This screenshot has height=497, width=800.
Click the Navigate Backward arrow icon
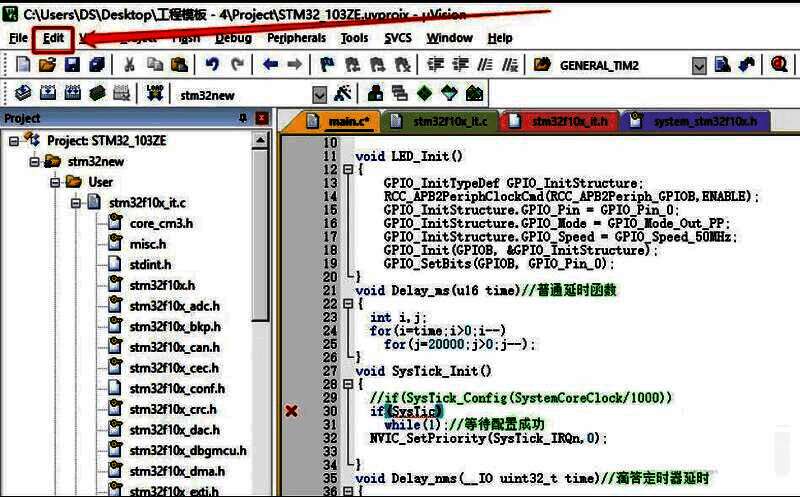coord(270,64)
